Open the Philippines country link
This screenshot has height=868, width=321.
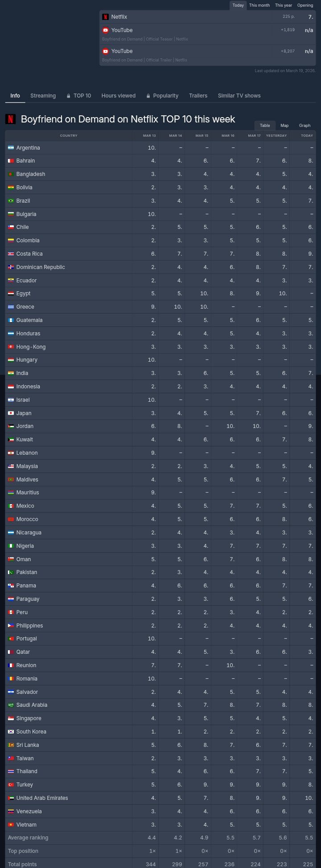[29, 626]
